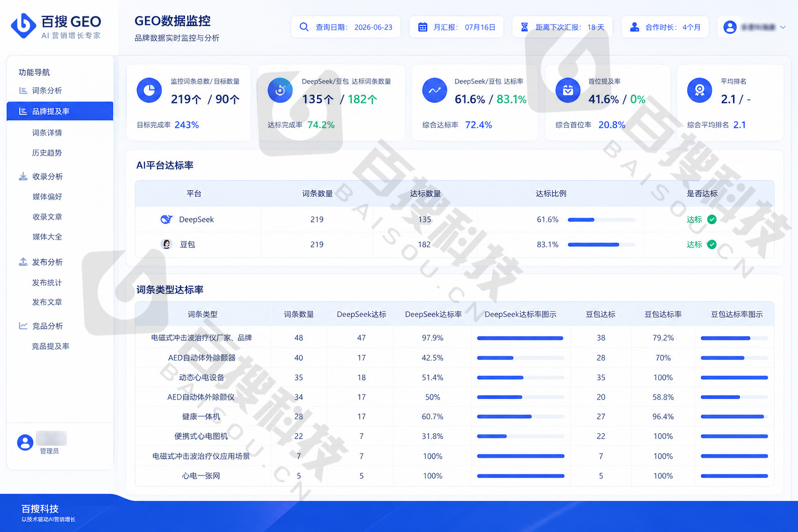The width and height of the screenshot is (798, 532).
Task: Click the 豆包达标率 column header
Action: pyautogui.click(x=663, y=314)
